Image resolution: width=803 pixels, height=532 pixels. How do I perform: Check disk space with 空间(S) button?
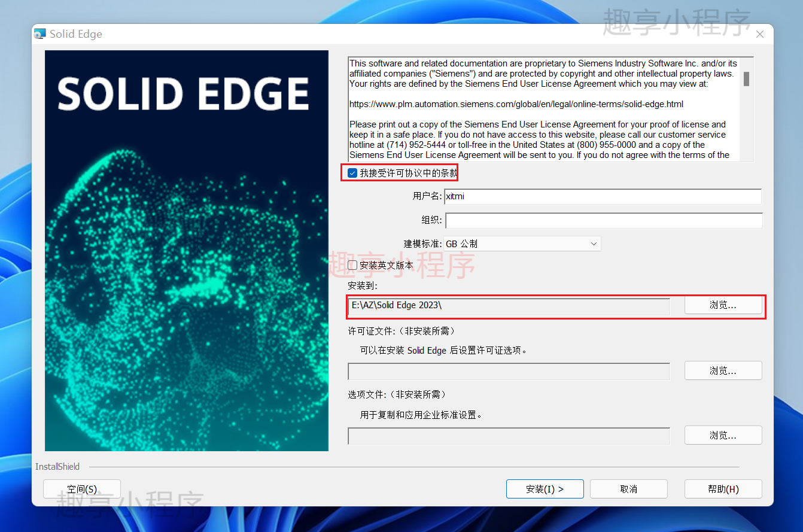pyautogui.click(x=82, y=489)
